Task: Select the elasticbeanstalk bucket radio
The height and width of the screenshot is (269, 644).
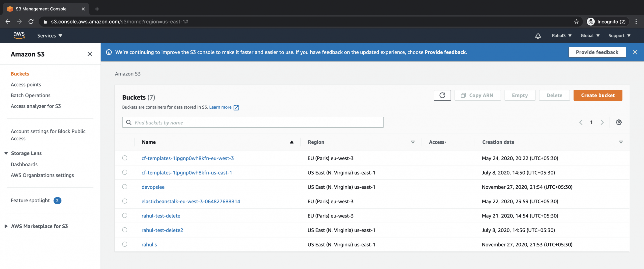Action: [x=125, y=201]
